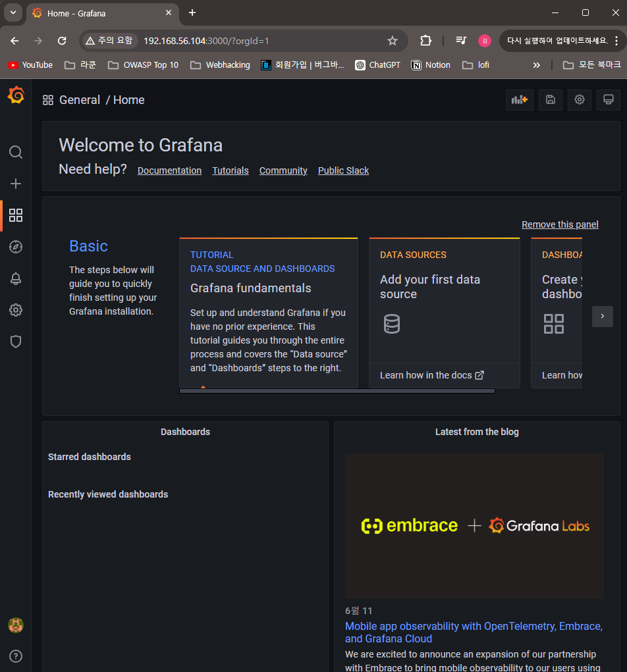Open the Grafana fundamentals tutorial card
This screenshot has height=672, width=627.
coord(269,313)
